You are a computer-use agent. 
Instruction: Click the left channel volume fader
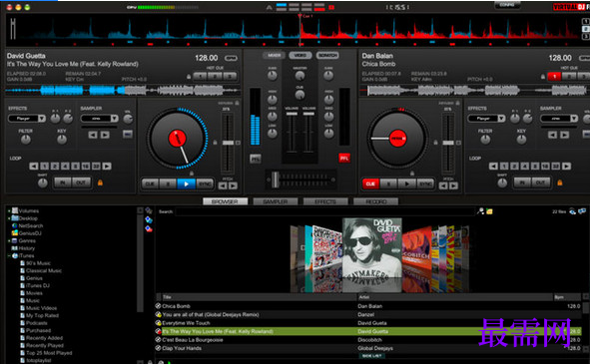[292, 114]
